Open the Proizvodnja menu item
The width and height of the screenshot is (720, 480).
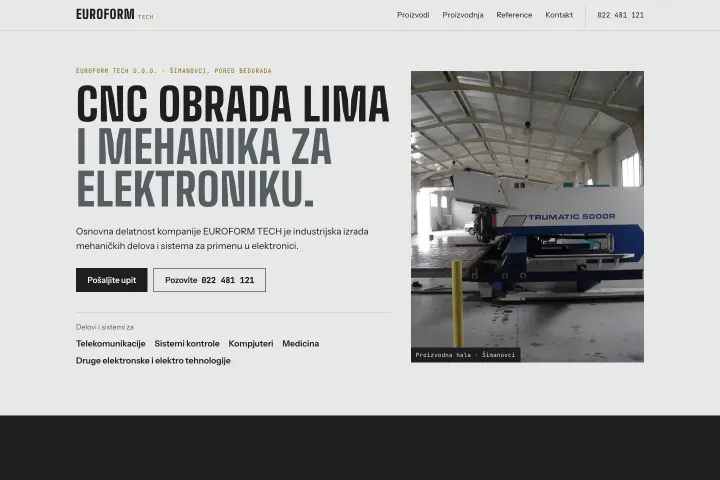(x=462, y=15)
